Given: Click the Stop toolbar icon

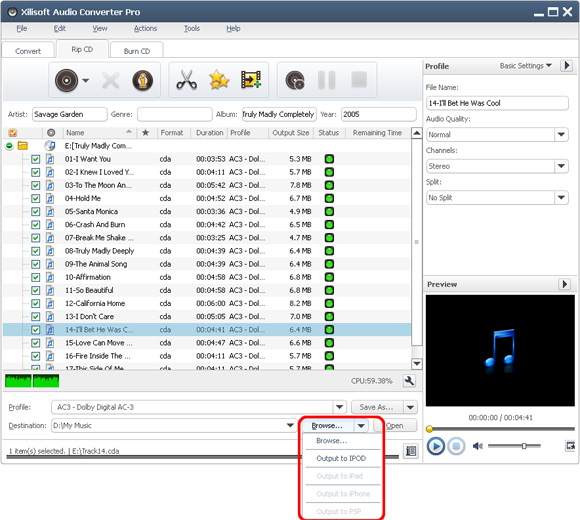Looking at the screenshot, I should [x=359, y=80].
